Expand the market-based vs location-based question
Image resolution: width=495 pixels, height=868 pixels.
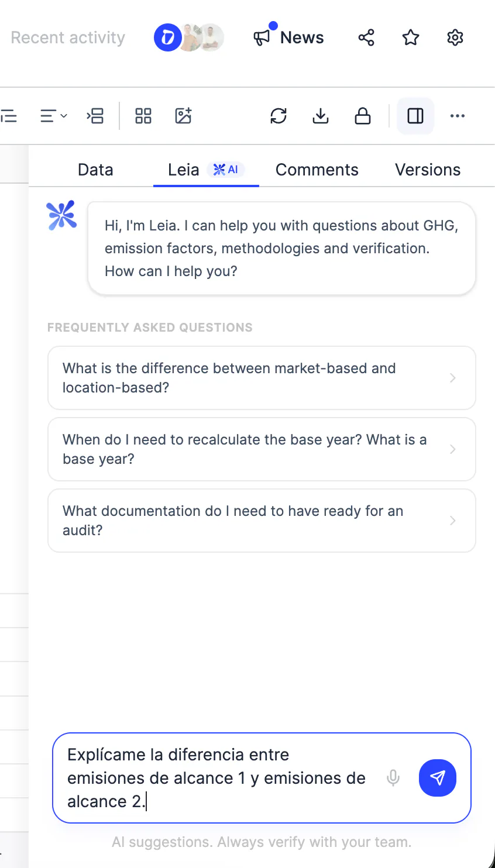point(262,378)
